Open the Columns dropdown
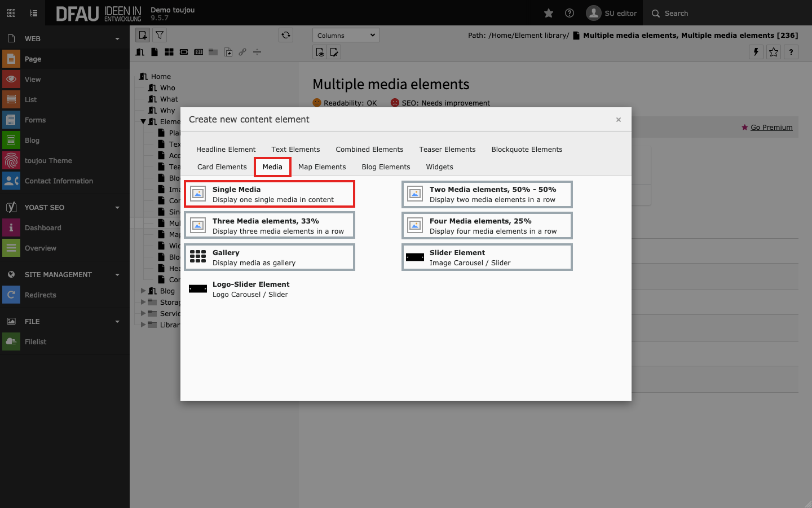The image size is (812, 508). click(x=346, y=35)
